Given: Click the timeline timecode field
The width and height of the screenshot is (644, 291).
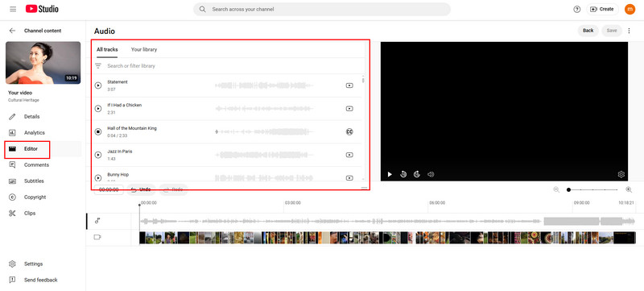Looking at the screenshot, I should click(109, 189).
